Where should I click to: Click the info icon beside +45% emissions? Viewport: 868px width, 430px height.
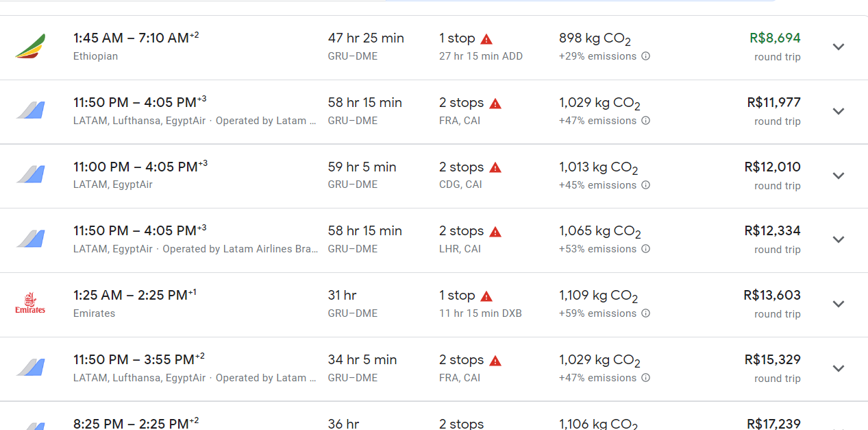(645, 185)
